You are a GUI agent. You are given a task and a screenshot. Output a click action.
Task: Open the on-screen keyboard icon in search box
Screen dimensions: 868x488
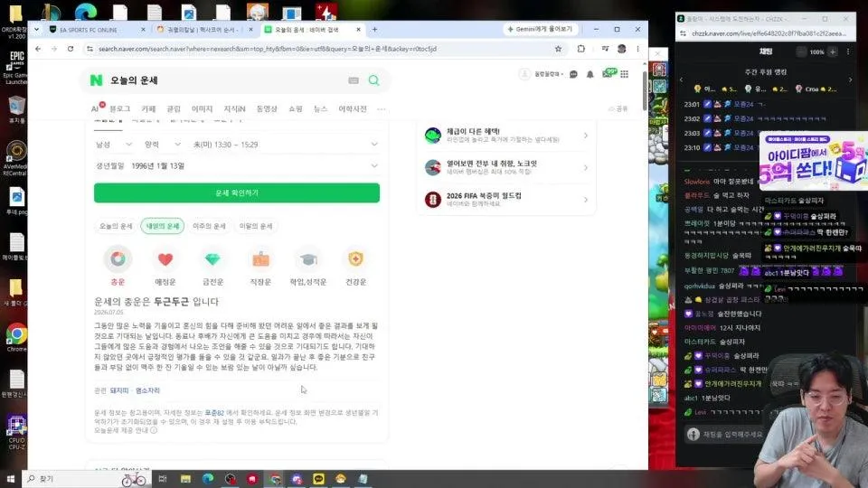click(354, 80)
